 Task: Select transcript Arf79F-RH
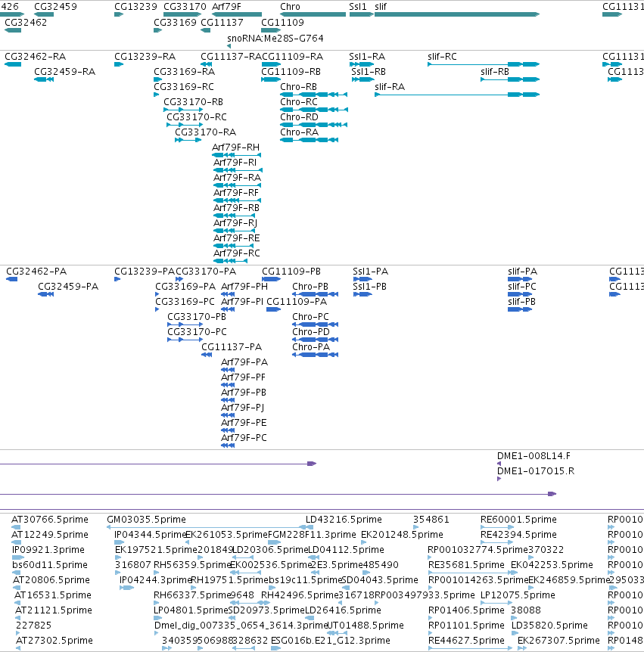[235, 147]
